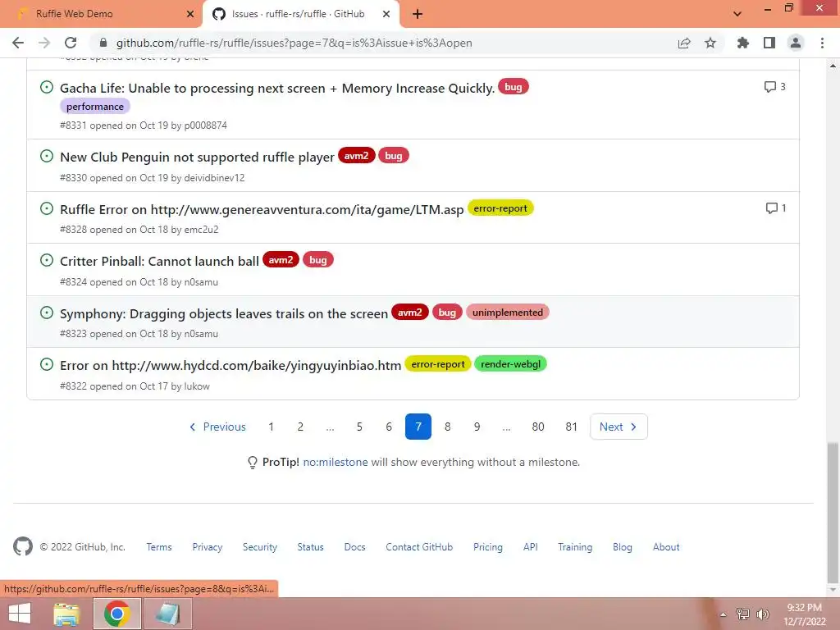Select the Issues ruffle-rs/ruffle GitHub tab
This screenshot has width=840, height=630.
[300, 14]
